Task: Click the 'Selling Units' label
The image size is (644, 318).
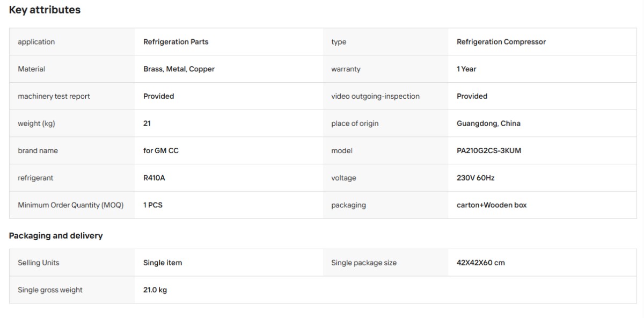Action: click(x=39, y=263)
